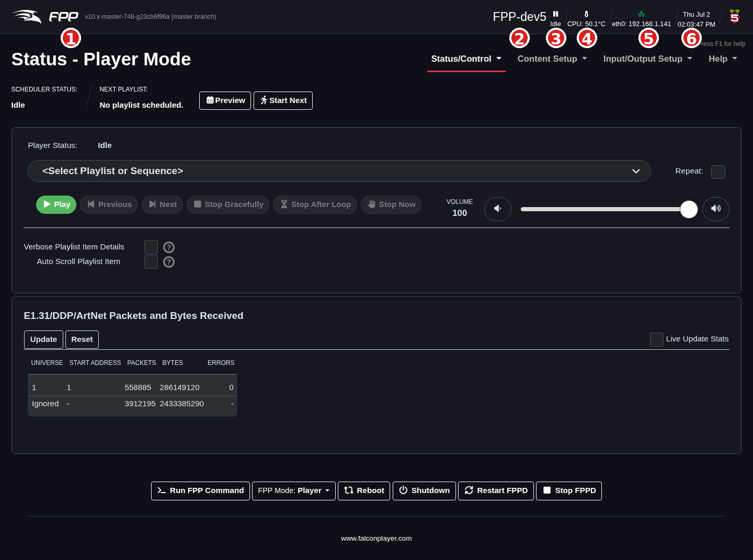The height and width of the screenshot is (560, 753).
Task: Toggle the Repeat checkbox
Action: (x=718, y=172)
